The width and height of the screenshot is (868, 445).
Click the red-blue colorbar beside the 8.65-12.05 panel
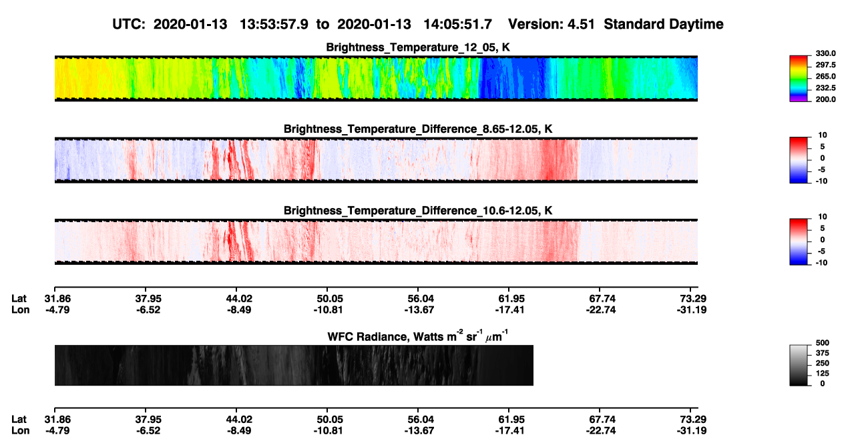(x=800, y=160)
